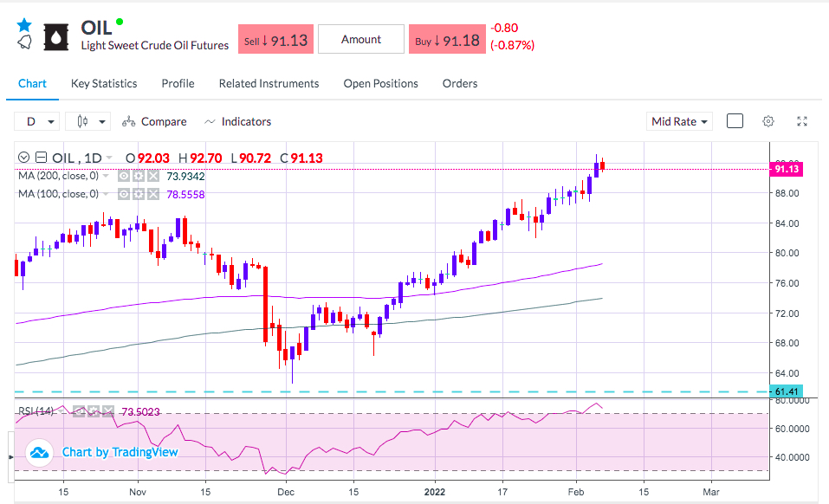Open the Profile tab
The height and width of the screenshot is (504, 829).
click(178, 83)
